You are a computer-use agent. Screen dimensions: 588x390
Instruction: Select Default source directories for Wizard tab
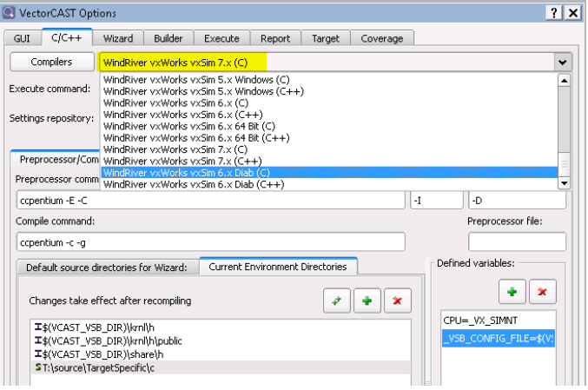coord(108,268)
